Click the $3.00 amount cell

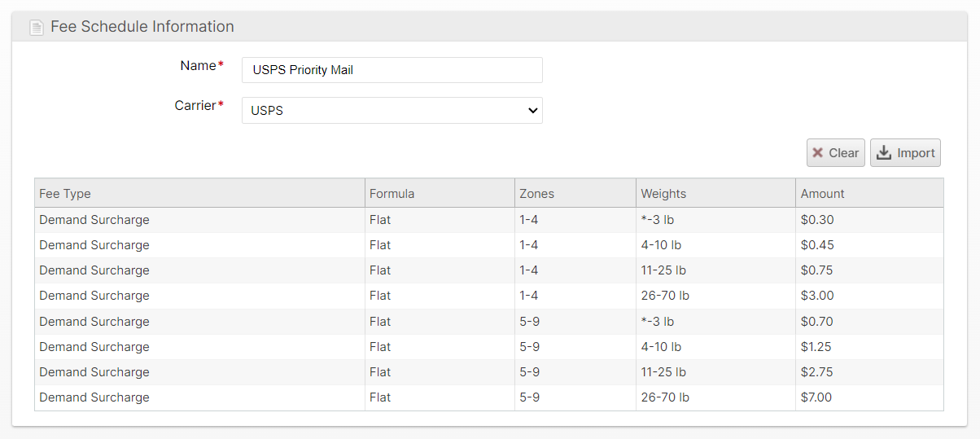(817, 296)
